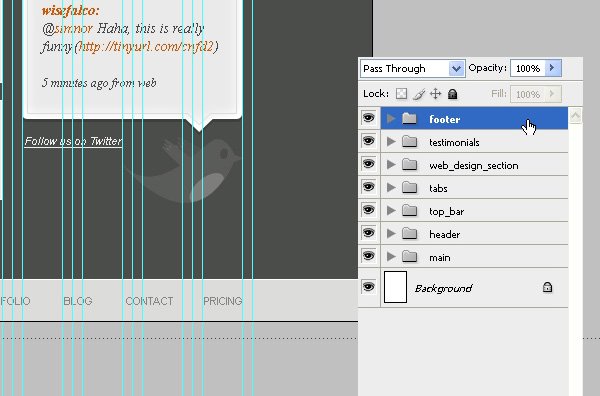Click the '5 minutes ago from web' text
The width and height of the screenshot is (600, 396).
pos(99,83)
